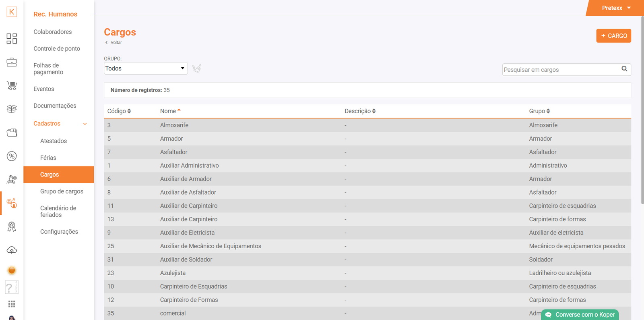Click the magnifier search icon

pyautogui.click(x=624, y=69)
